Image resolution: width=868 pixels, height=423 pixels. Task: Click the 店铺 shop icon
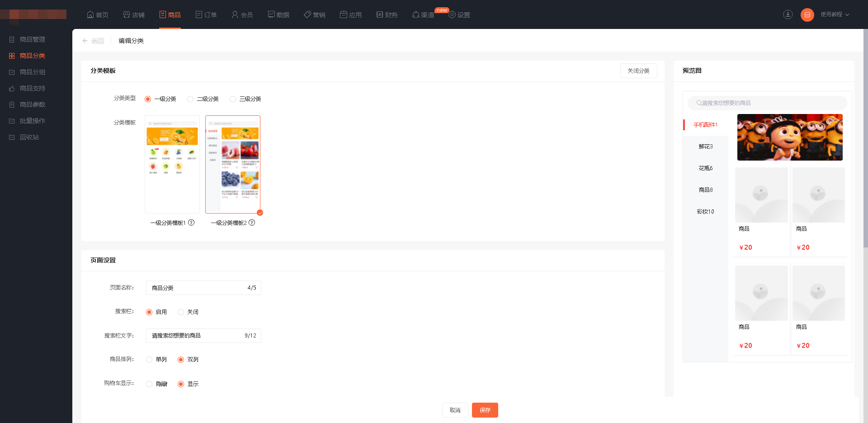coord(127,14)
